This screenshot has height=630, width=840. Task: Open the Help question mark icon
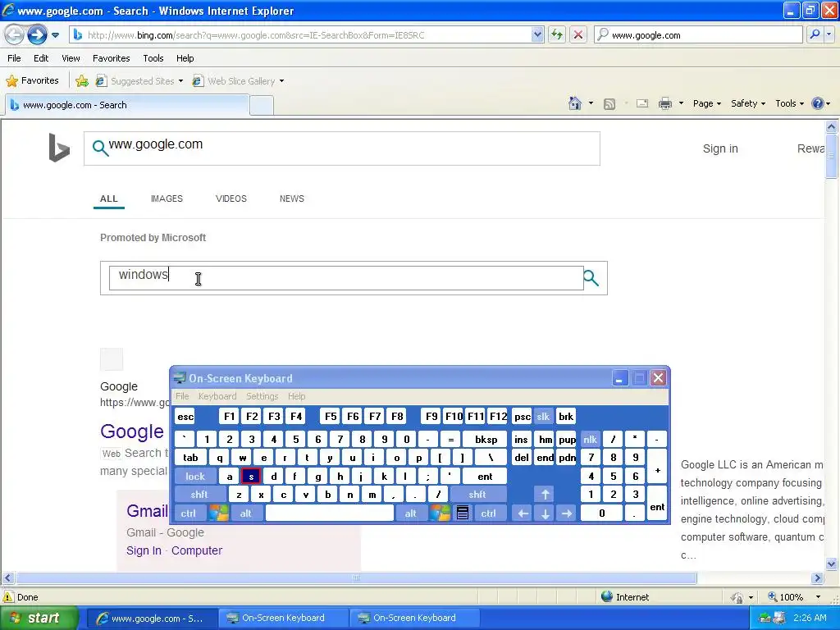pyautogui.click(x=818, y=103)
